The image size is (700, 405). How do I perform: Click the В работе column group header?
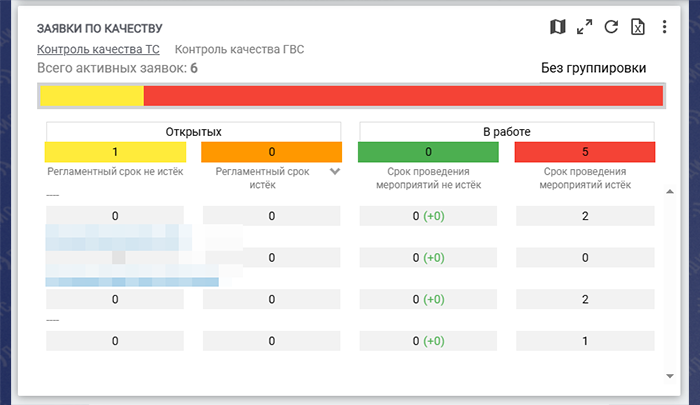coord(506,131)
